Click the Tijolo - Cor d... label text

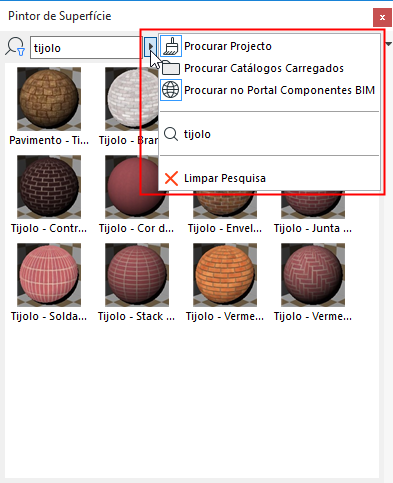tap(136, 228)
